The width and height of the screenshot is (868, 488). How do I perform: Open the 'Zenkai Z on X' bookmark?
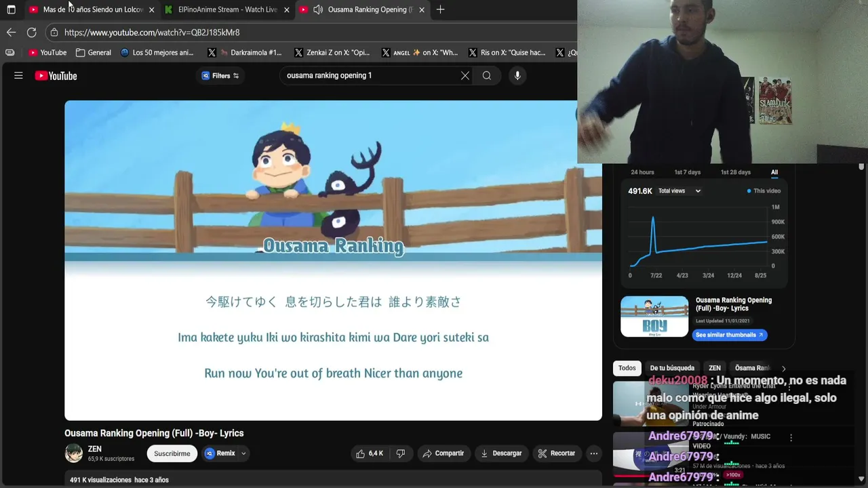click(x=332, y=52)
